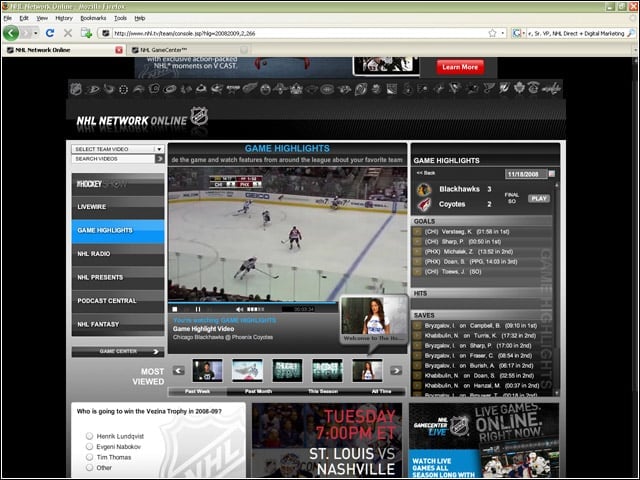The image size is (640, 480).
Task: Bookmark this page with the star icon
Action: [x=493, y=33]
